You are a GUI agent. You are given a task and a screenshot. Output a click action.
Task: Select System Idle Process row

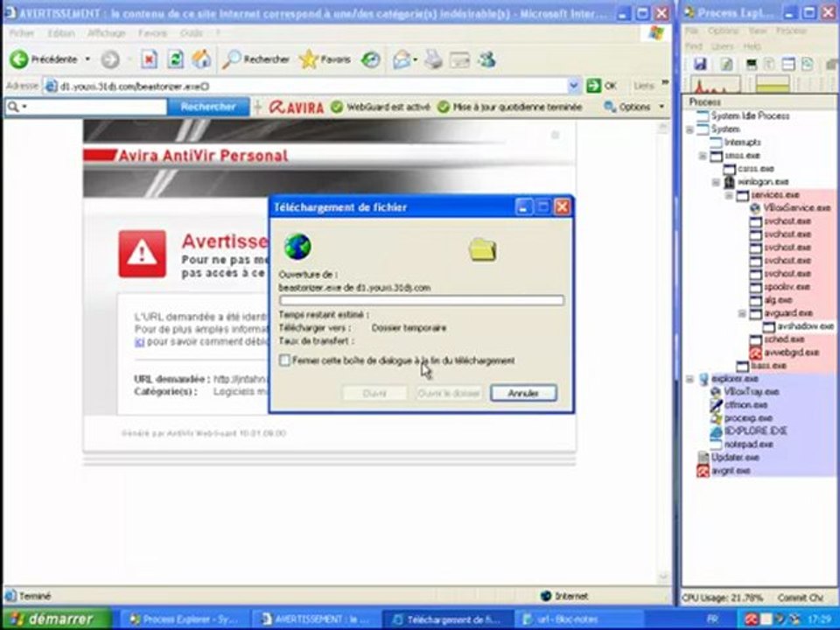pyautogui.click(x=750, y=115)
